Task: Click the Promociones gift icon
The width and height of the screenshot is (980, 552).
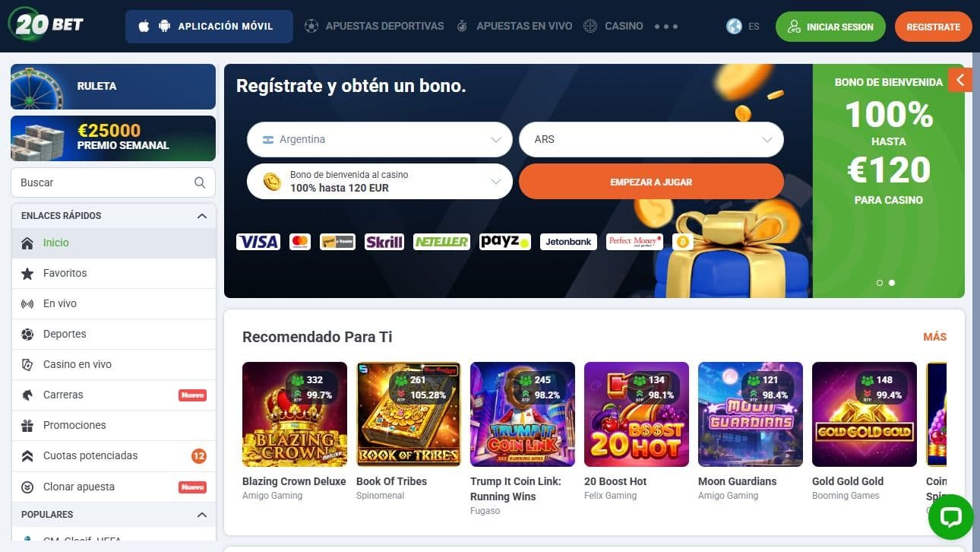Action: point(27,426)
